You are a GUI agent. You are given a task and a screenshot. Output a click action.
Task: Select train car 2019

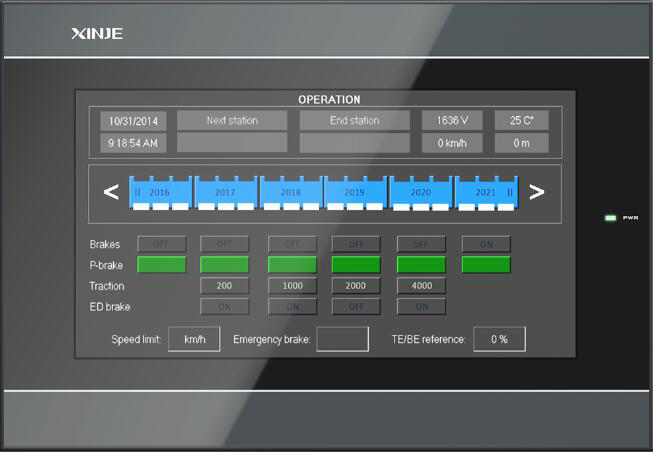[x=355, y=191]
